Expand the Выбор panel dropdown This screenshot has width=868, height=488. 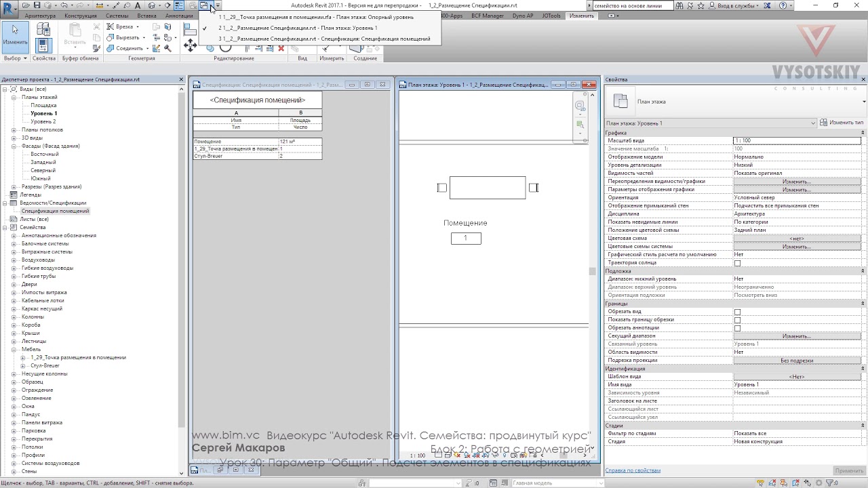click(x=15, y=58)
